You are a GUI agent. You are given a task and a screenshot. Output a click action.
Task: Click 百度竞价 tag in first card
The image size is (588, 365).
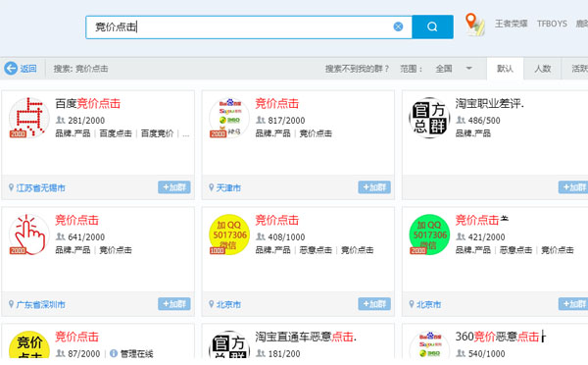(x=157, y=133)
